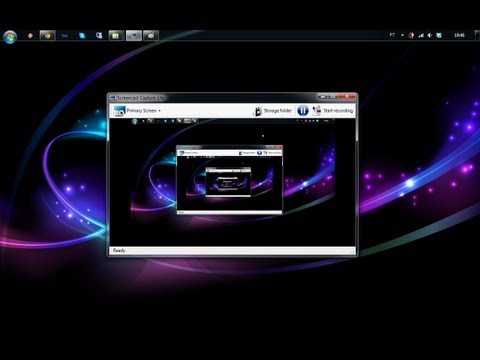Click the Ready status bar text

point(119,251)
